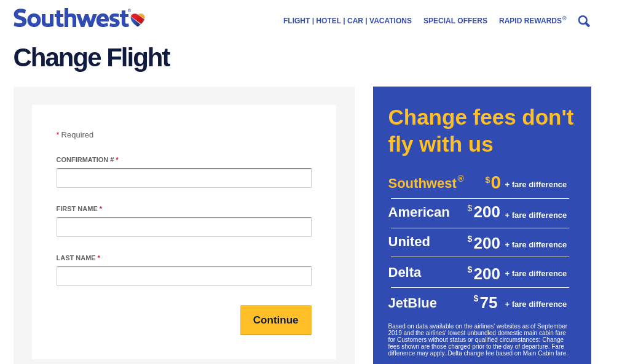Viewport: 622px width, 364px height.
Task: Select the FLIGHT navigation link
Action: coord(296,21)
